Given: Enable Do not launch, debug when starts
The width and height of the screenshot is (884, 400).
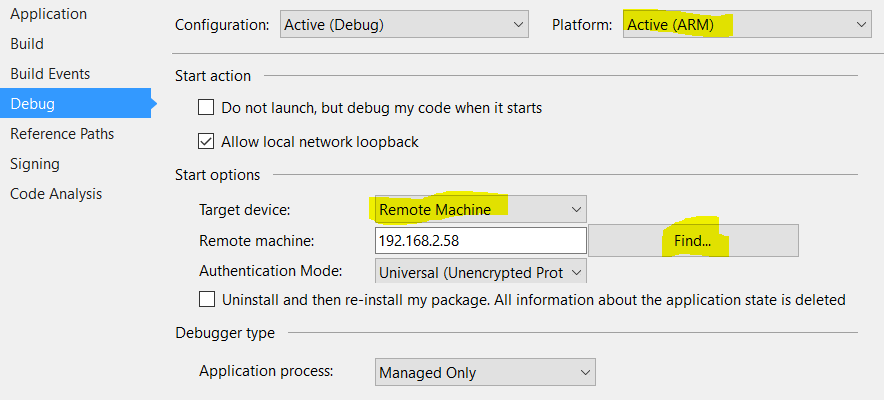Looking at the screenshot, I should pos(206,107).
